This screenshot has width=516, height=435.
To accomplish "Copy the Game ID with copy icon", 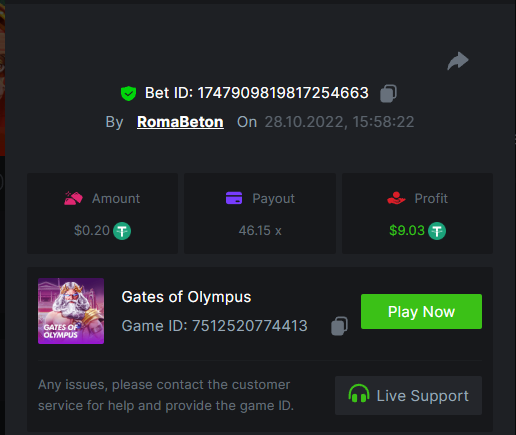I will [x=339, y=326].
